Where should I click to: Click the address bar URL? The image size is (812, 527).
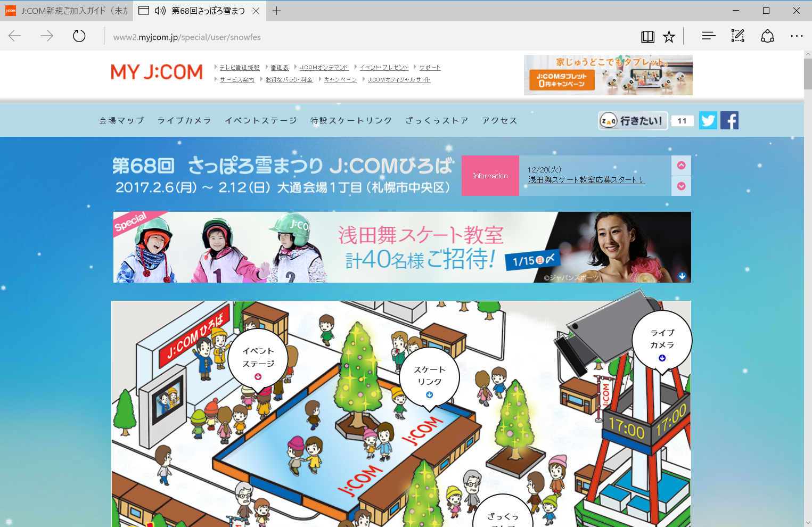coord(187,37)
